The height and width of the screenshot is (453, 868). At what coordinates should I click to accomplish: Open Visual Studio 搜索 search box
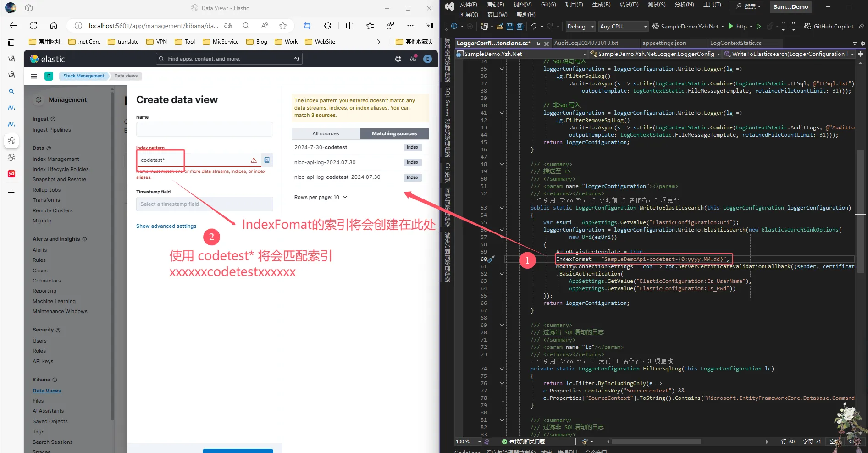(748, 6)
